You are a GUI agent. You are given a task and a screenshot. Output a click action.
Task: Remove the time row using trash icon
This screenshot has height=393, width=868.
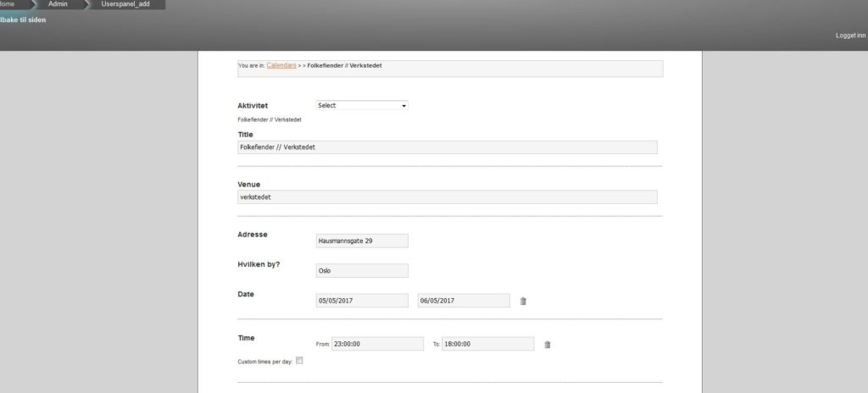pos(548,344)
